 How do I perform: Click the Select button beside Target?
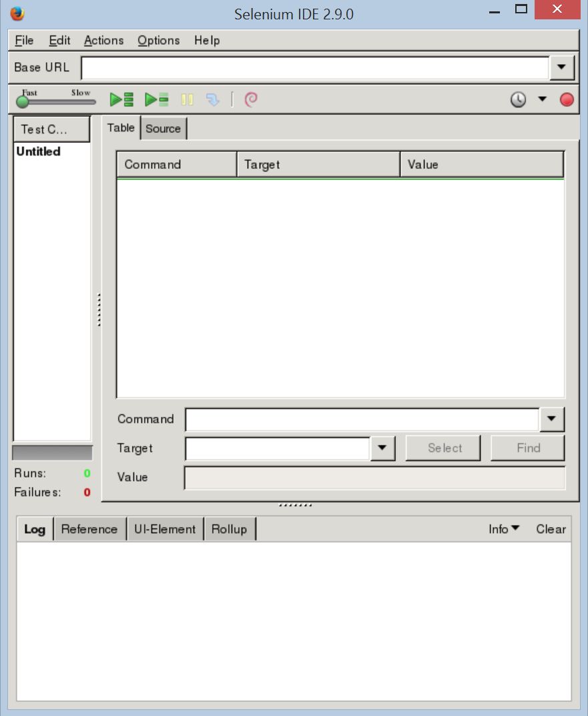pos(445,447)
